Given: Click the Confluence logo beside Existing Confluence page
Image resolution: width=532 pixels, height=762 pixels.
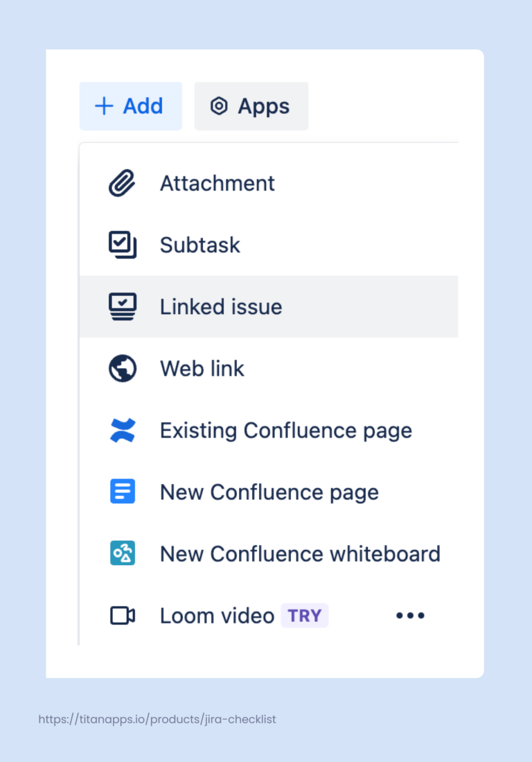Looking at the screenshot, I should [123, 430].
